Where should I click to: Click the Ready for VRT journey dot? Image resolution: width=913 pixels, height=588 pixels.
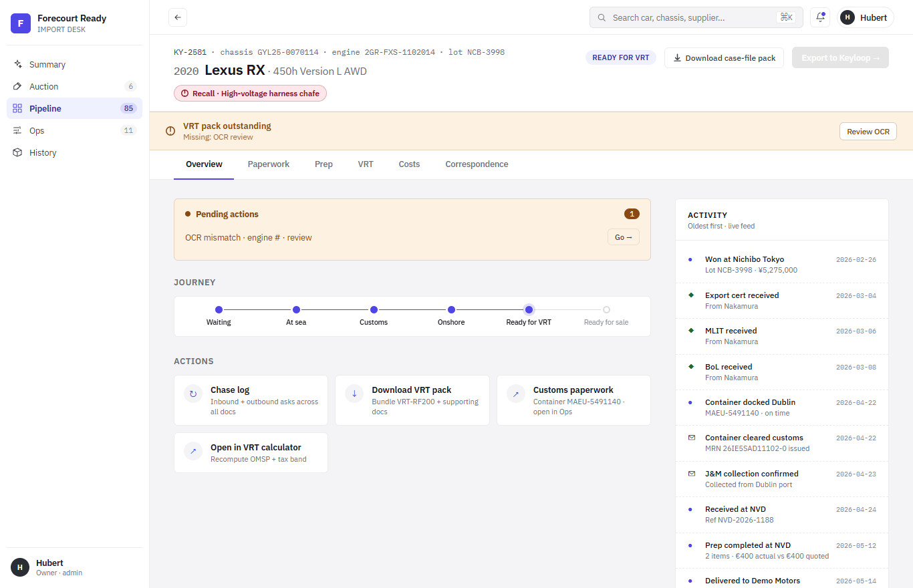pos(529,309)
